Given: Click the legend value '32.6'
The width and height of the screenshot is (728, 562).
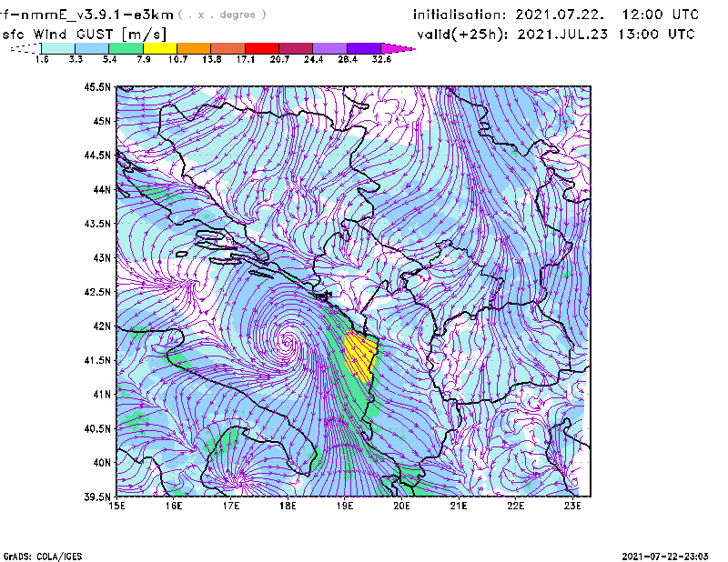Looking at the screenshot, I should (381, 59).
